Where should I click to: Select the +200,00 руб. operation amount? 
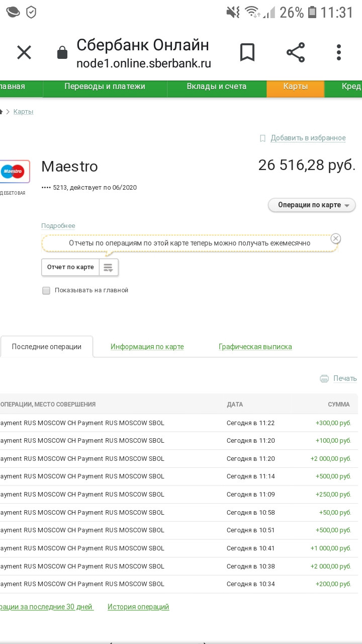point(333,584)
